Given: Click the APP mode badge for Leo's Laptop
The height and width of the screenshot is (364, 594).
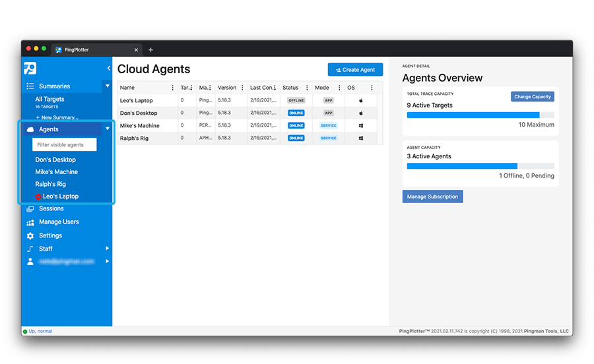Looking at the screenshot, I should pos(329,101).
